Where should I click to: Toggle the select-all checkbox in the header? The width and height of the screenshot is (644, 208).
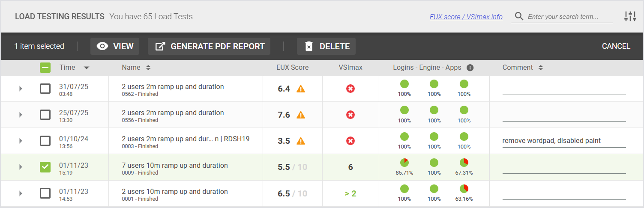(x=45, y=68)
